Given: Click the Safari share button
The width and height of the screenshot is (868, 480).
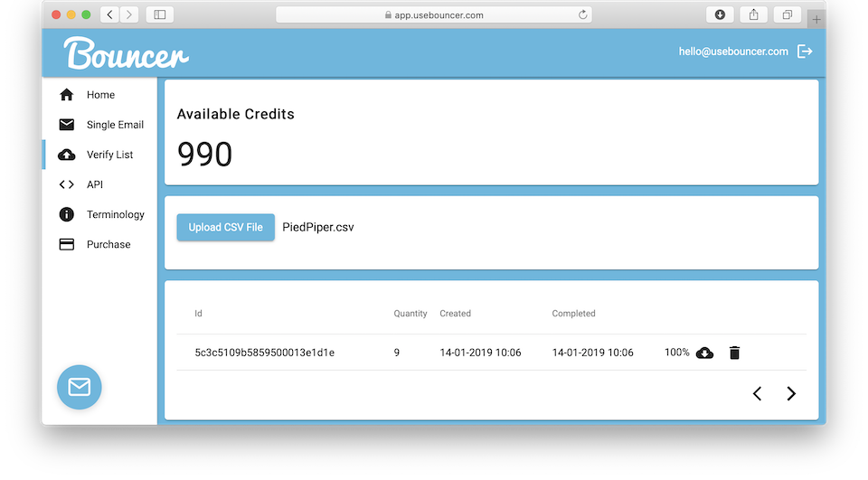Looking at the screenshot, I should (x=753, y=15).
